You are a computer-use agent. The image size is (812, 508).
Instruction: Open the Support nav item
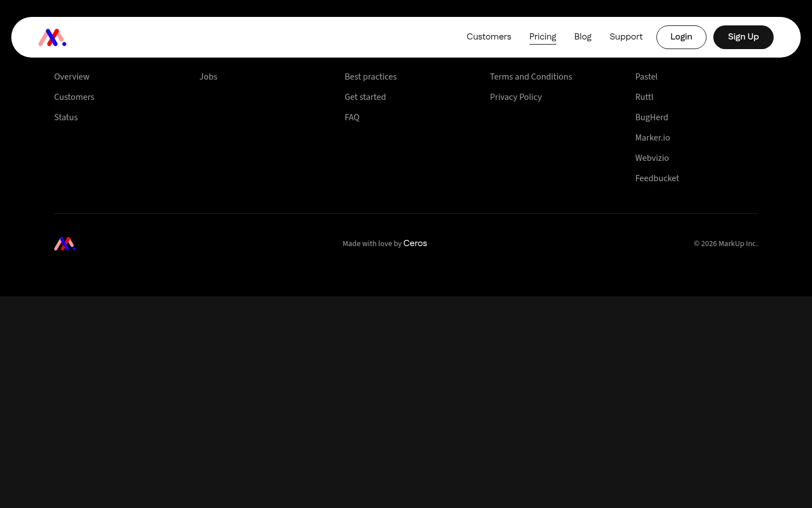coord(626,37)
